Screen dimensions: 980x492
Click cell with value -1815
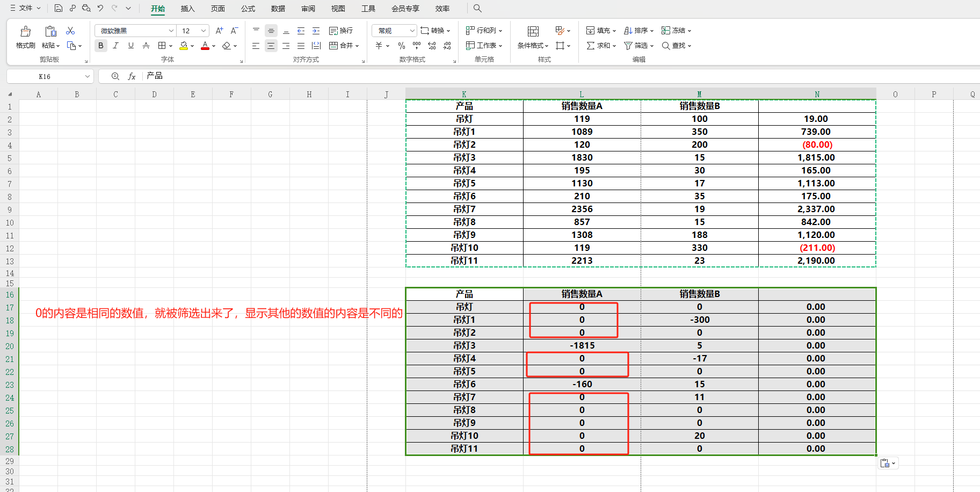582,346
